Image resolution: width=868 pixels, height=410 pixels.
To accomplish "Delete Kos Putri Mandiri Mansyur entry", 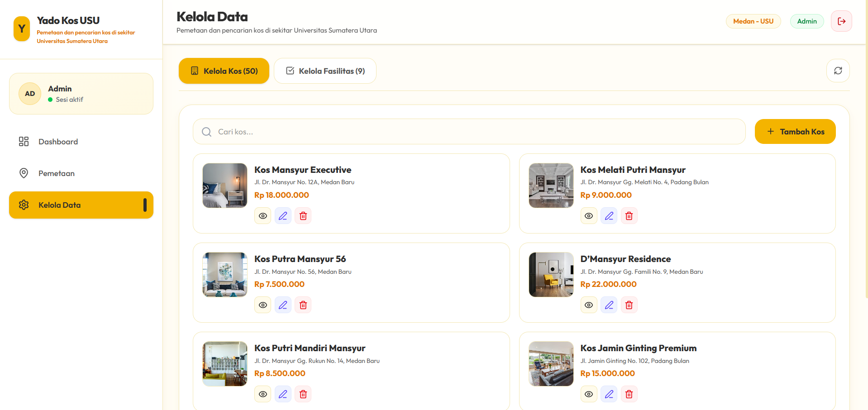I will tap(303, 394).
